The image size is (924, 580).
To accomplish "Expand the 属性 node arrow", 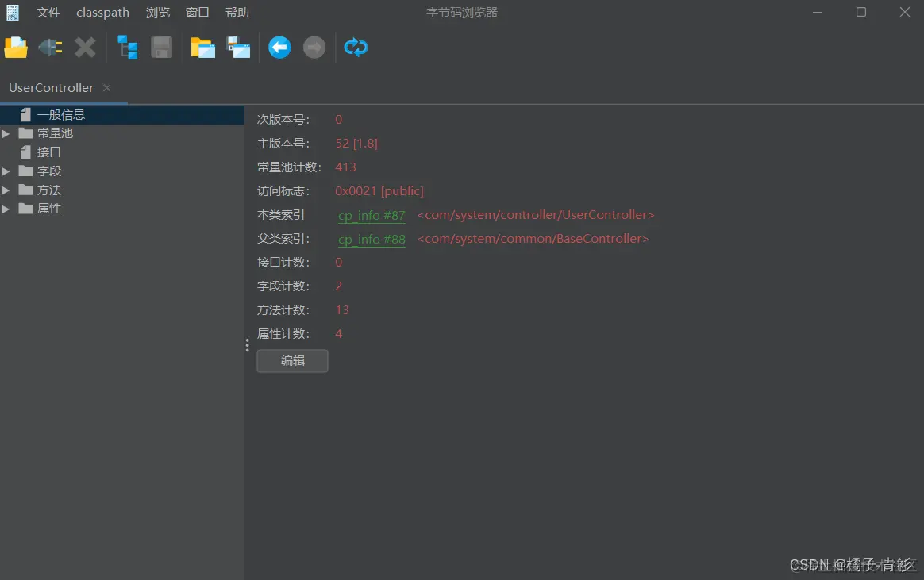I will click(x=6, y=209).
